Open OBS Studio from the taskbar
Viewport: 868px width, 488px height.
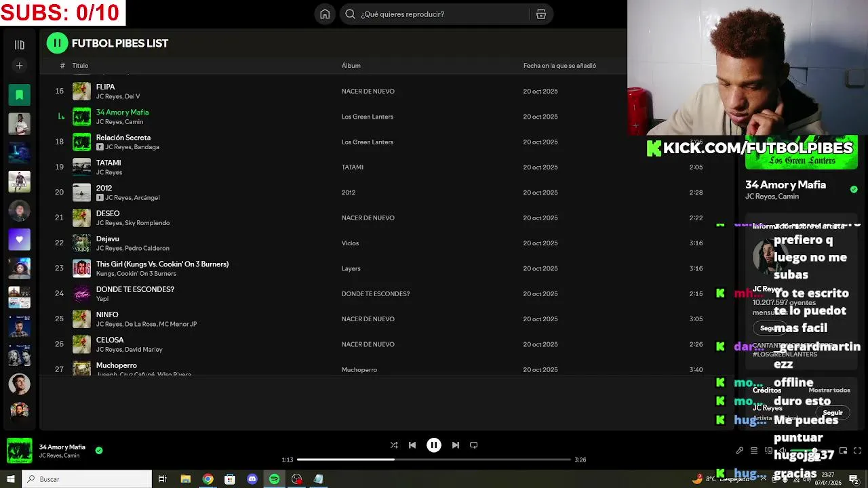[296, 479]
